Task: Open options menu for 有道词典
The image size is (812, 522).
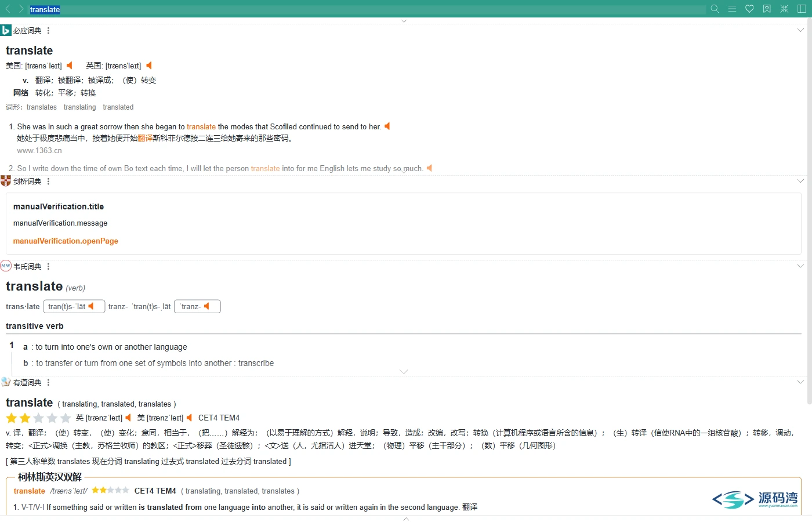Action: [x=48, y=383]
